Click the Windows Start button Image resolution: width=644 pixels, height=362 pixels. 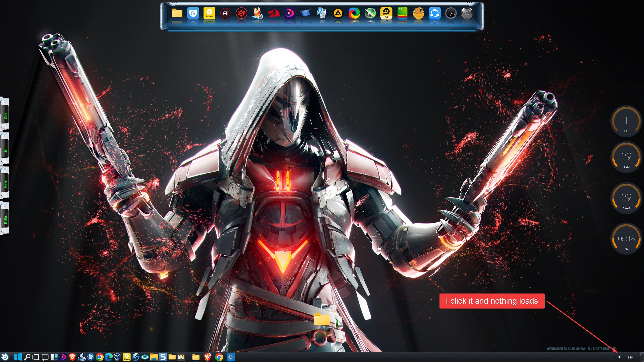click(18, 357)
